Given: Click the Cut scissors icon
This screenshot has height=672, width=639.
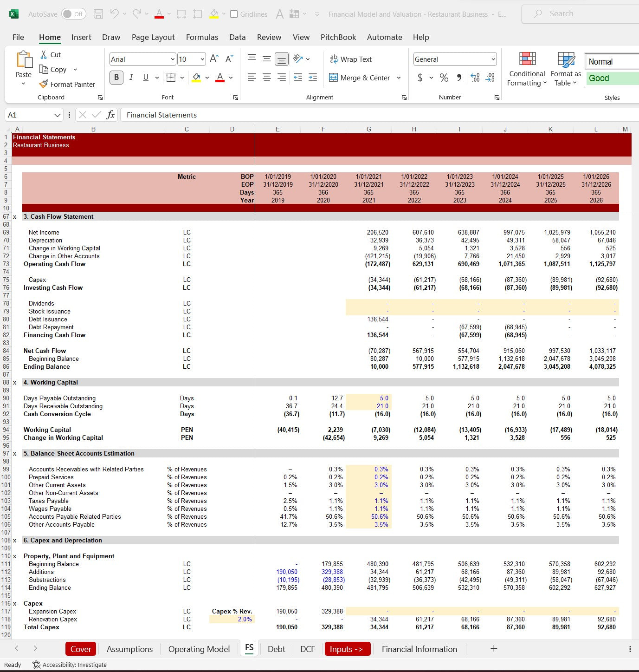Looking at the screenshot, I should pos(44,54).
